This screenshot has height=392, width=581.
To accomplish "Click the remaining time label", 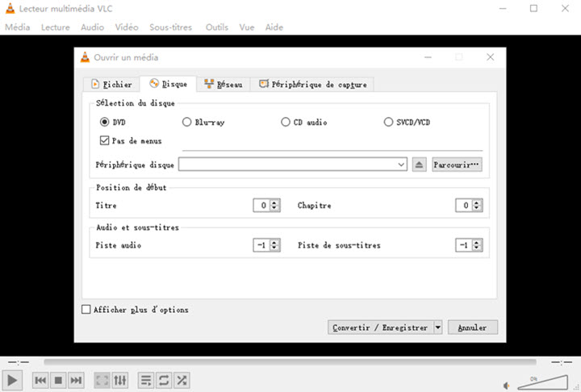I will click(562, 362).
